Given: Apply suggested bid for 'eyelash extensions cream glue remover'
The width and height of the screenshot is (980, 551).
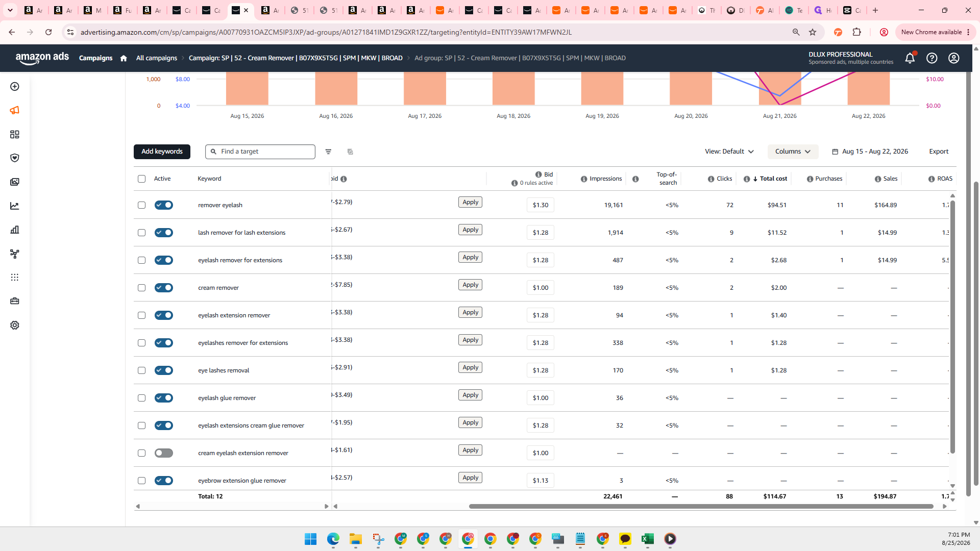Looking at the screenshot, I should pos(470,422).
